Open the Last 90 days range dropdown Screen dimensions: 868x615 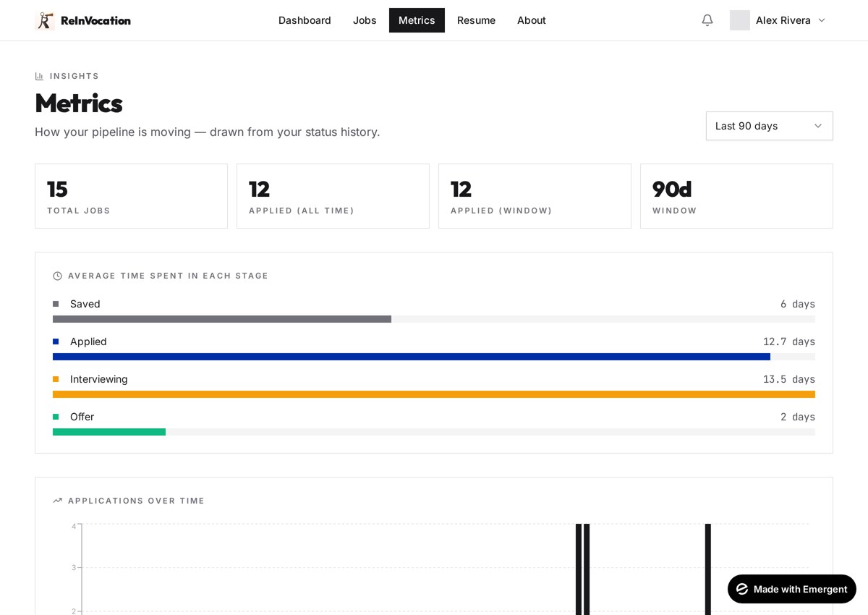(x=770, y=126)
